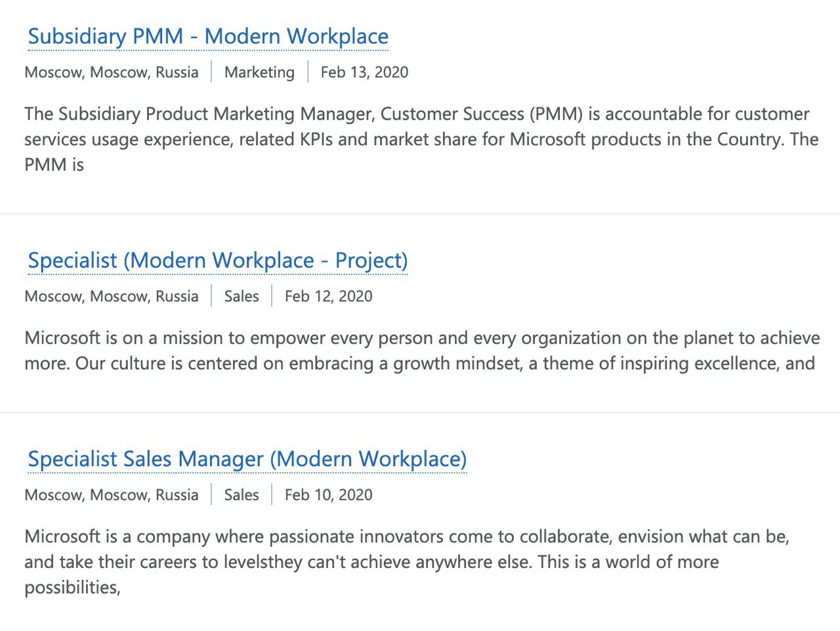Click the divider line below the Subsidiary PMM listing
840x631 pixels.
coord(420,213)
